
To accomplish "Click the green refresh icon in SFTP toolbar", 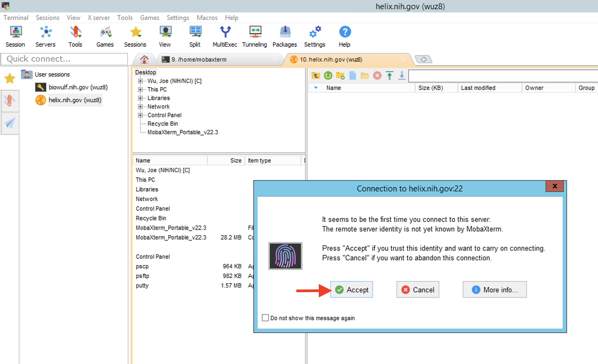I will coord(328,76).
